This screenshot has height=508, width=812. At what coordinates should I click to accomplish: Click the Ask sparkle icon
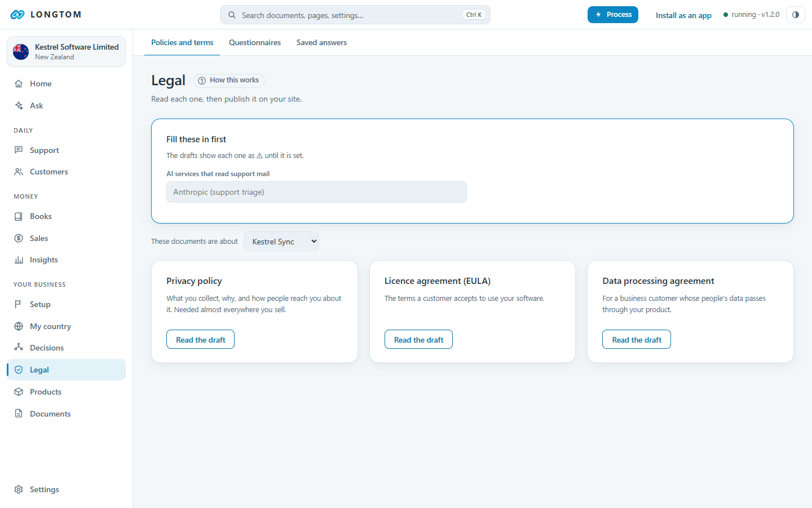click(19, 106)
